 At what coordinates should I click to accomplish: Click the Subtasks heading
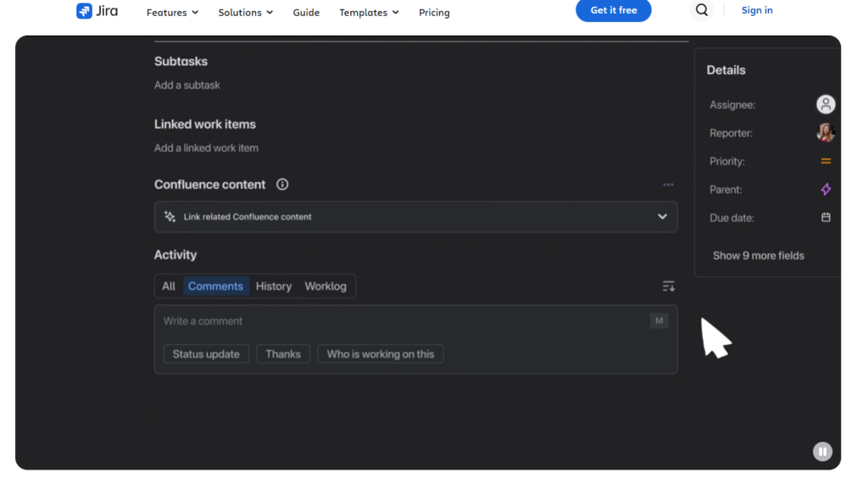[x=181, y=62]
